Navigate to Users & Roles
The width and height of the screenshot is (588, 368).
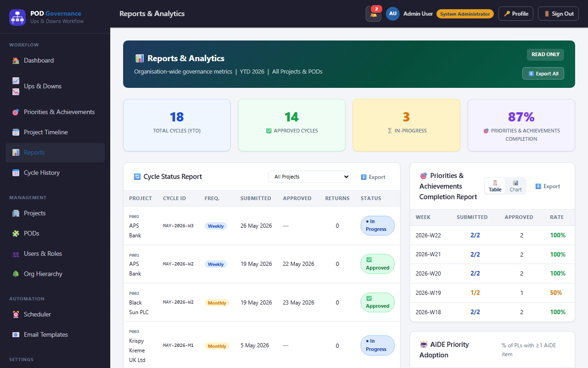click(55, 253)
